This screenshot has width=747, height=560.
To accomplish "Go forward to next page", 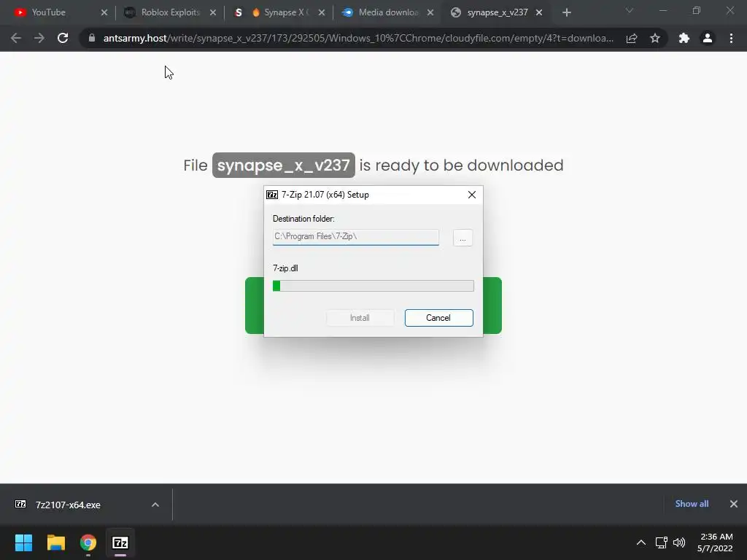I will click(39, 38).
